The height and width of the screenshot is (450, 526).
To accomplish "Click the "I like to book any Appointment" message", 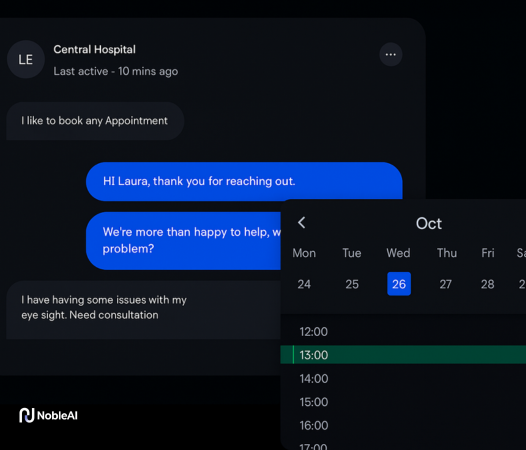I will click(95, 121).
